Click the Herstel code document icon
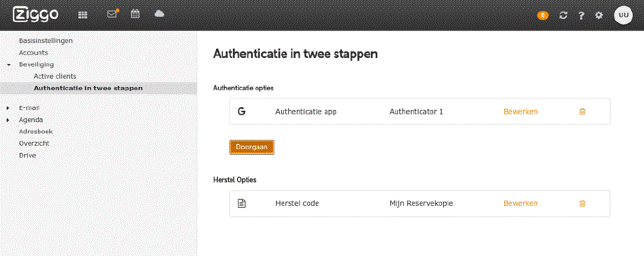The height and width of the screenshot is (256, 644). [x=241, y=203]
